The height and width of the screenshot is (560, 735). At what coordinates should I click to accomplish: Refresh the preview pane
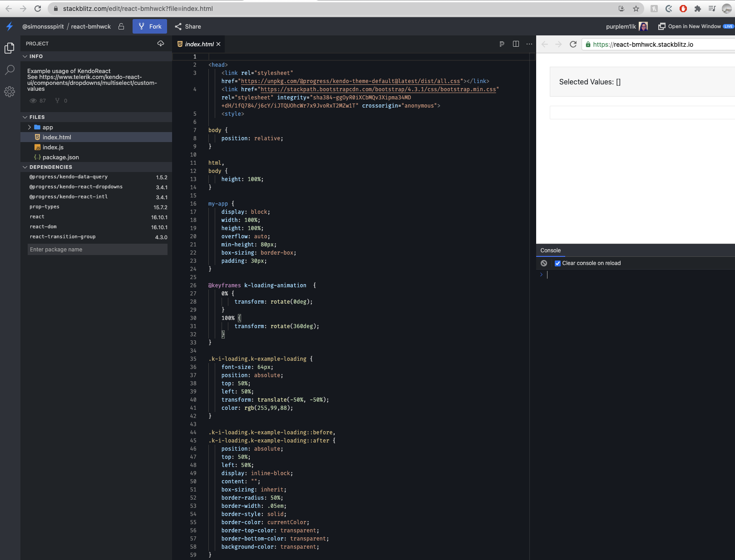point(573,44)
